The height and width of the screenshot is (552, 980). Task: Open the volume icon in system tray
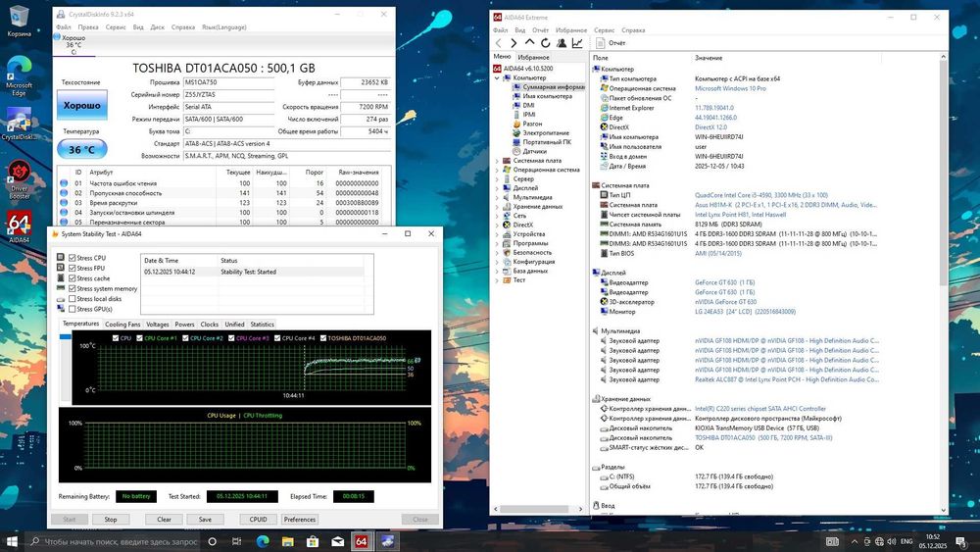point(892,541)
